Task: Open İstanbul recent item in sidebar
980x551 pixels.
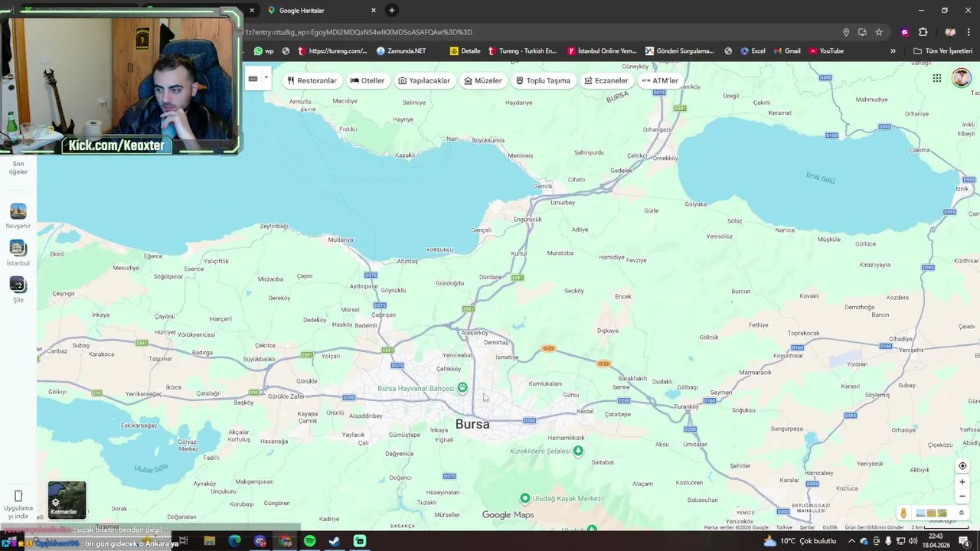Action: pos(18,253)
